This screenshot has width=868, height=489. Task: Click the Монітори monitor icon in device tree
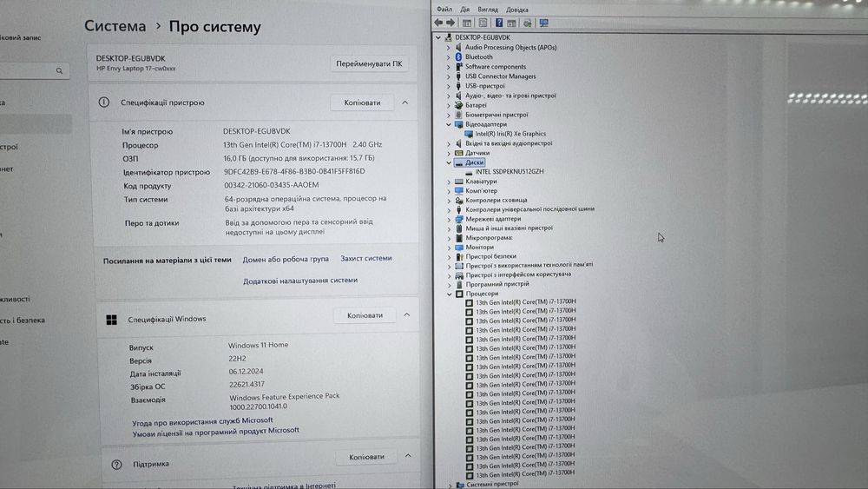click(459, 247)
